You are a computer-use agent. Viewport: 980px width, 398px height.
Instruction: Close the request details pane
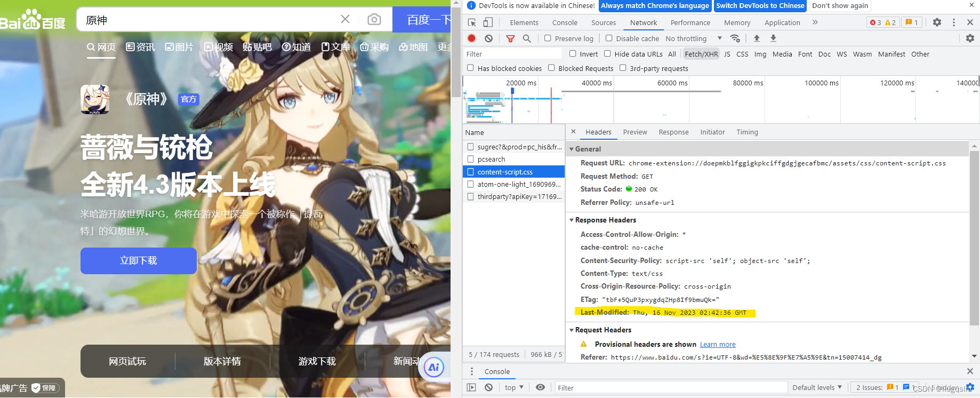pos(573,131)
